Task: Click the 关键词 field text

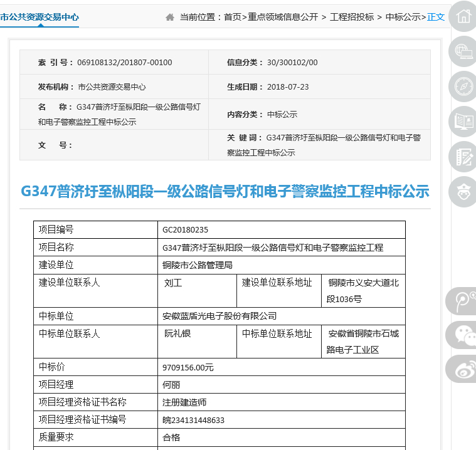Action: tap(324, 145)
